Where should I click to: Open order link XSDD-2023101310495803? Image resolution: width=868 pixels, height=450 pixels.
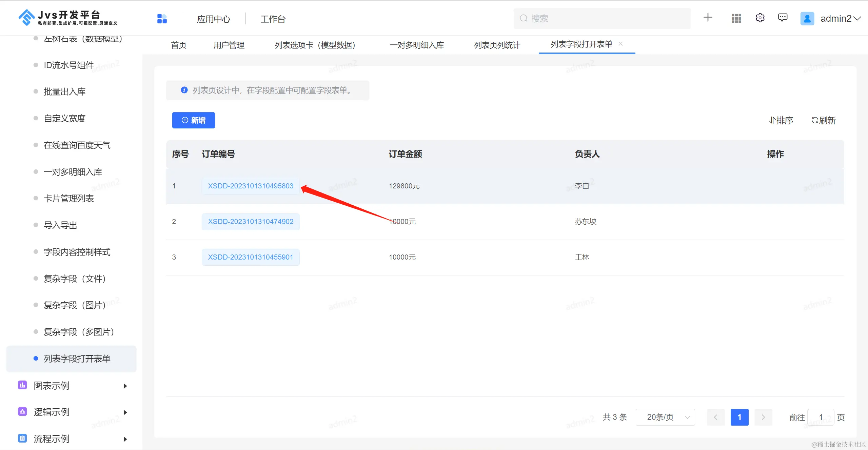pyautogui.click(x=251, y=186)
